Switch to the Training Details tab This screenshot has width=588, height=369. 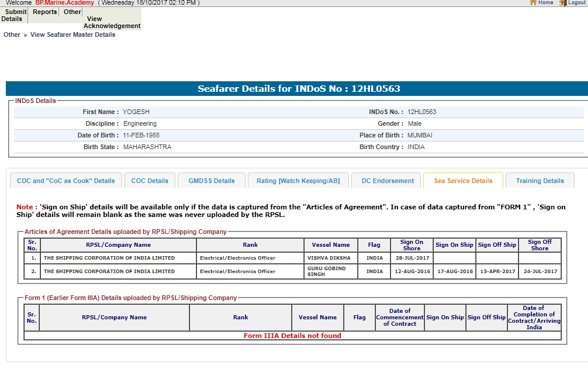[539, 181]
